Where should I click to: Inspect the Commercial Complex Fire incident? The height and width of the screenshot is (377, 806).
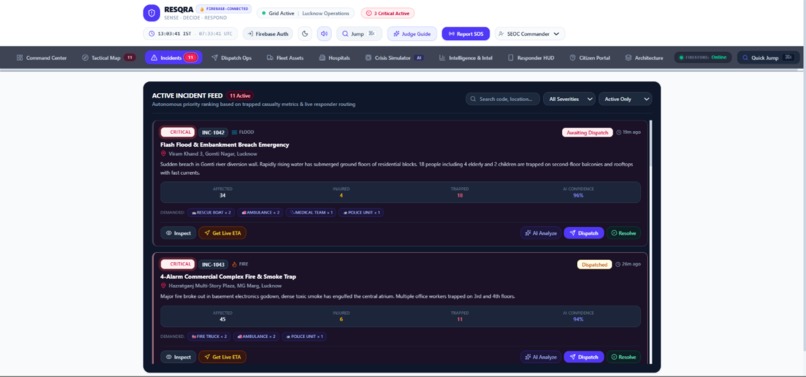[178, 357]
